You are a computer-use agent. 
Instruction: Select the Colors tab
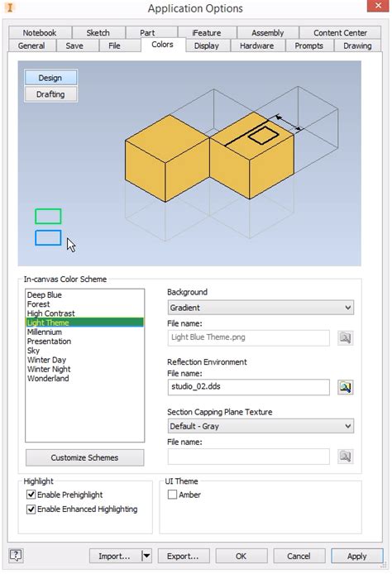click(x=163, y=45)
